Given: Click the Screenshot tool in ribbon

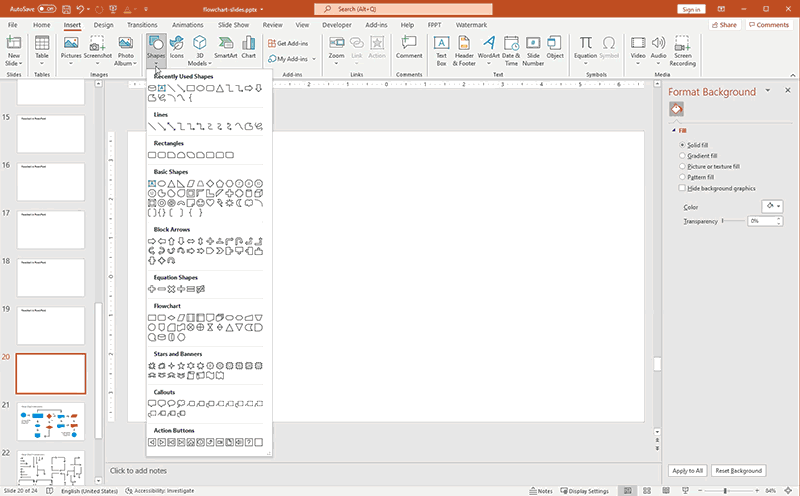Looking at the screenshot, I should (x=97, y=49).
